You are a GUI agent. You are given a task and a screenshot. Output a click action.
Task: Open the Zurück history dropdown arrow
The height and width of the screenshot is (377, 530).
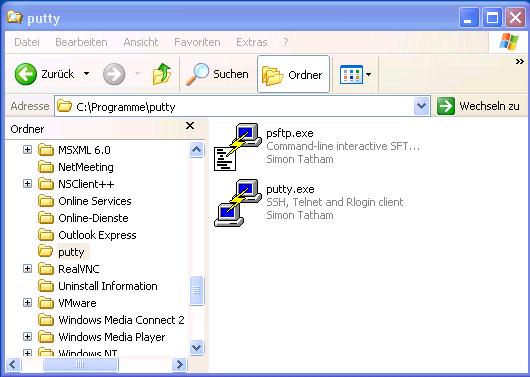tap(87, 74)
